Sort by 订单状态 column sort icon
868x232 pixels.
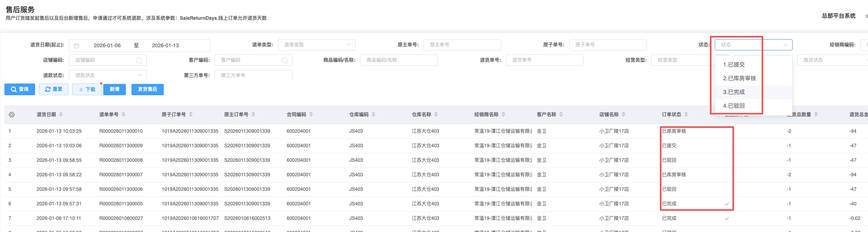686,115
